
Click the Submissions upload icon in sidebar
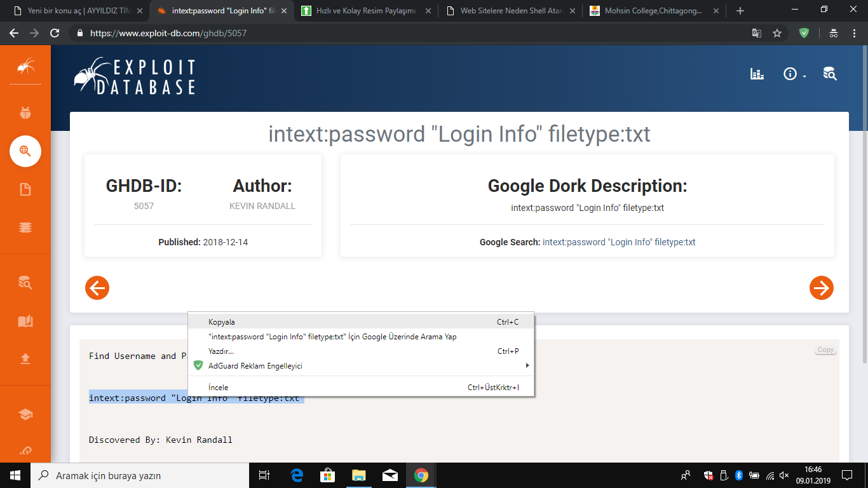pyautogui.click(x=25, y=359)
